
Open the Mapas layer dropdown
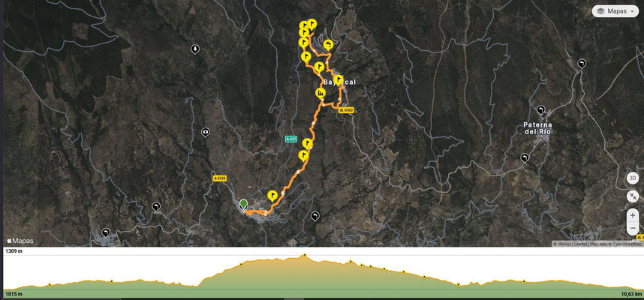615,11
